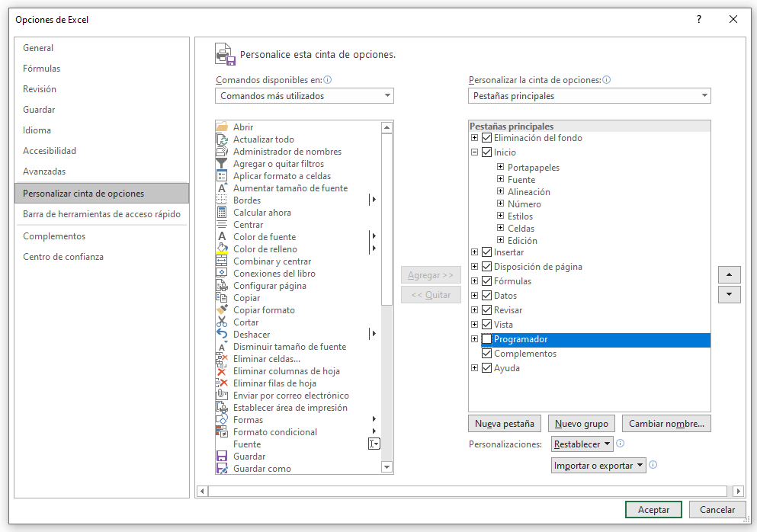Uncheck the Eliminación del fondo tab checkbox
Screen dimensions: 757x532
[486, 138]
